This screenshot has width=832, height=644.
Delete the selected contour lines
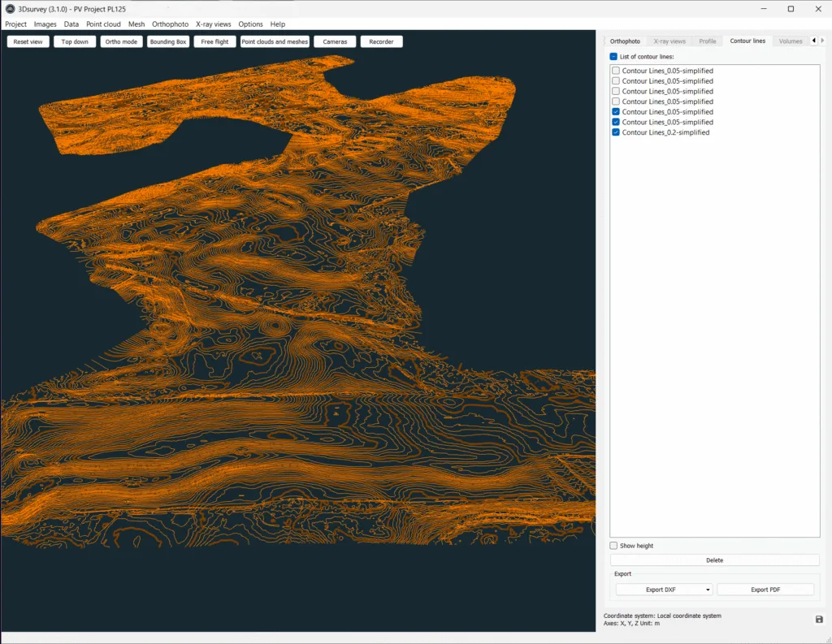point(715,560)
